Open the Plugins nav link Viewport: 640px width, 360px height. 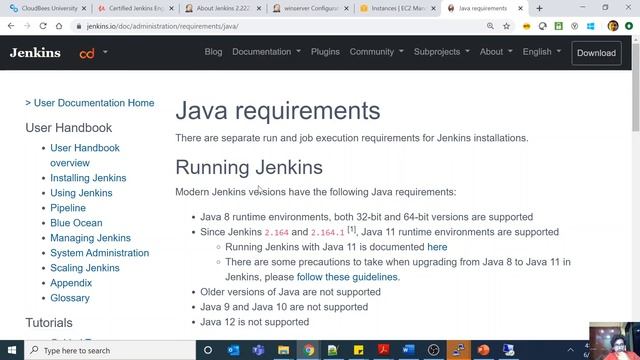click(325, 52)
